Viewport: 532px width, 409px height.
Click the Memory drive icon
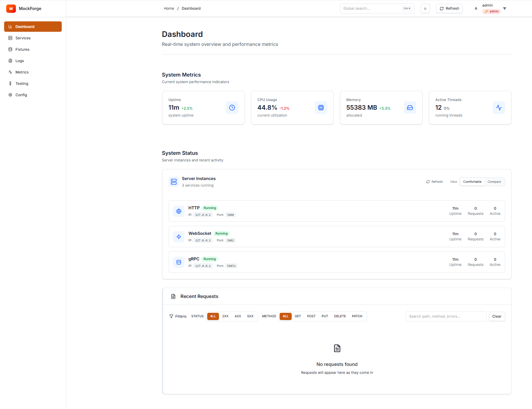coord(410,108)
